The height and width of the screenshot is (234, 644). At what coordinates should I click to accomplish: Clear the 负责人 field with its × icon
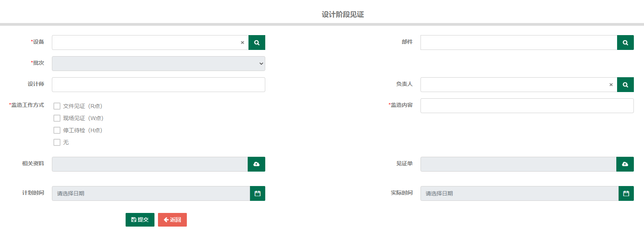coord(611,85)
